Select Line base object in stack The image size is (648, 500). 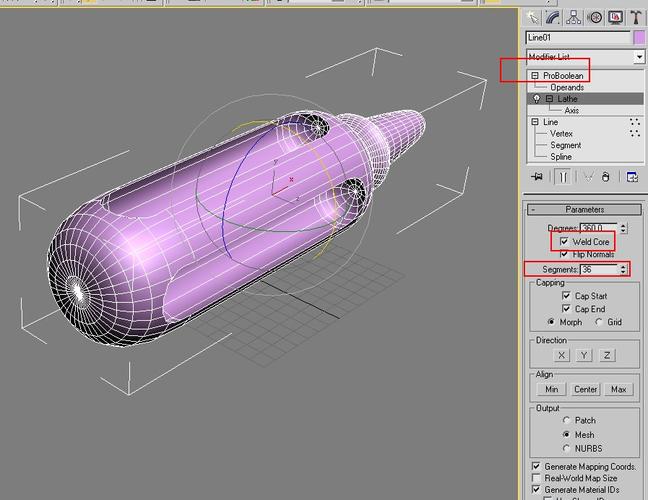click(550, 122)
